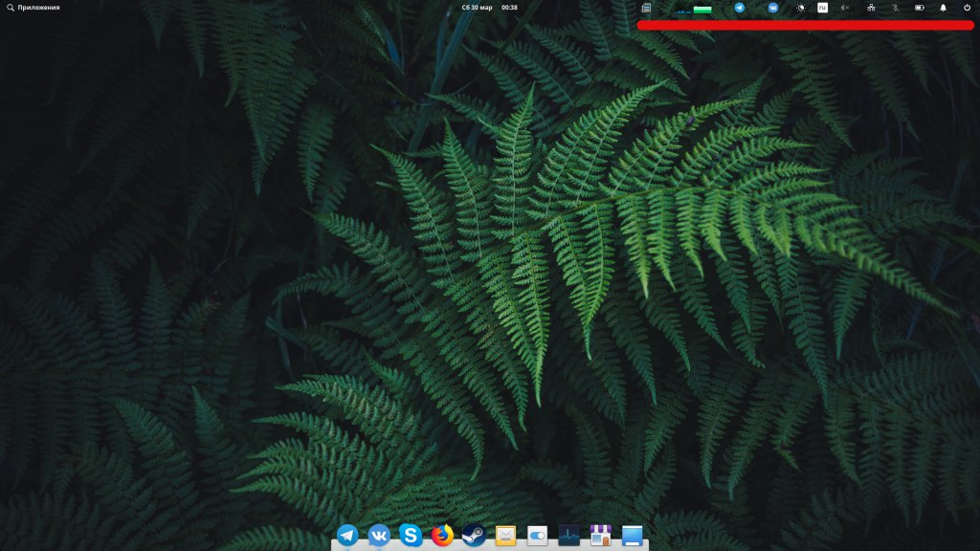This screenshot has height=551, width=980.
Task: Open the Приложения applications menu
Action: coord(33,8)
